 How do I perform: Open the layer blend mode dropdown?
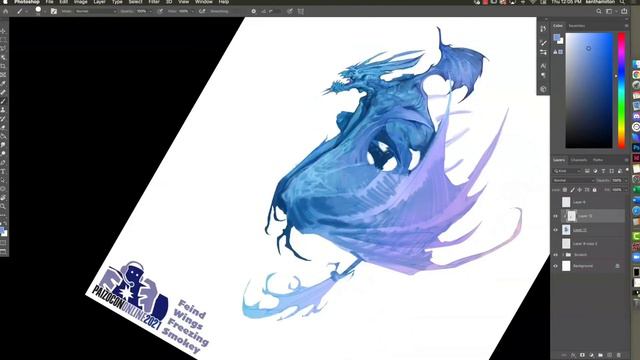click(x=573, y=180)
